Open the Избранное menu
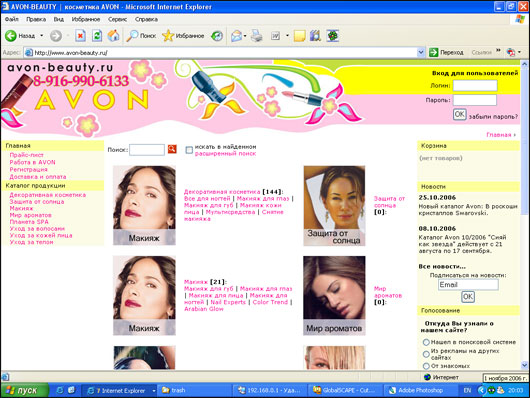Image resolution: width=530 pixels, height=398 pixels. [86, 19]
